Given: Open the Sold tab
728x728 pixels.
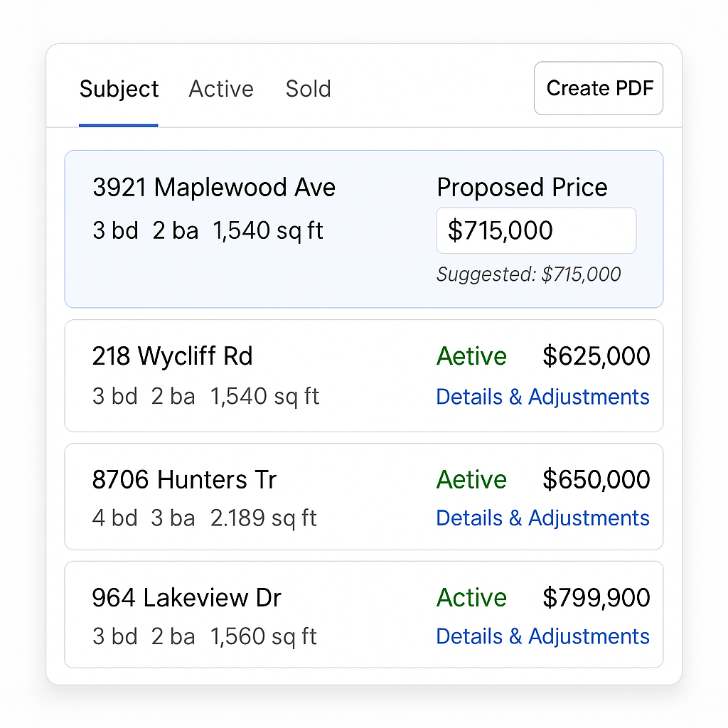Looking at the screenshot, I should (308, 90).
